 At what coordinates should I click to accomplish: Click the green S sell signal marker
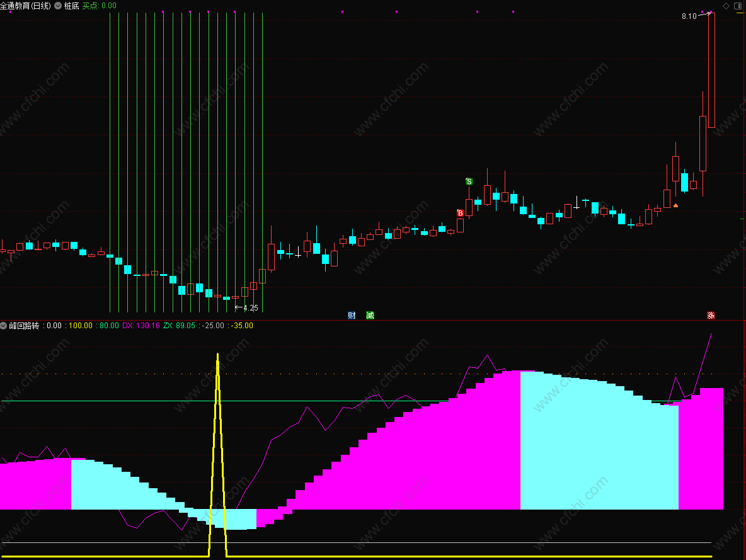[x=469, y=181]
